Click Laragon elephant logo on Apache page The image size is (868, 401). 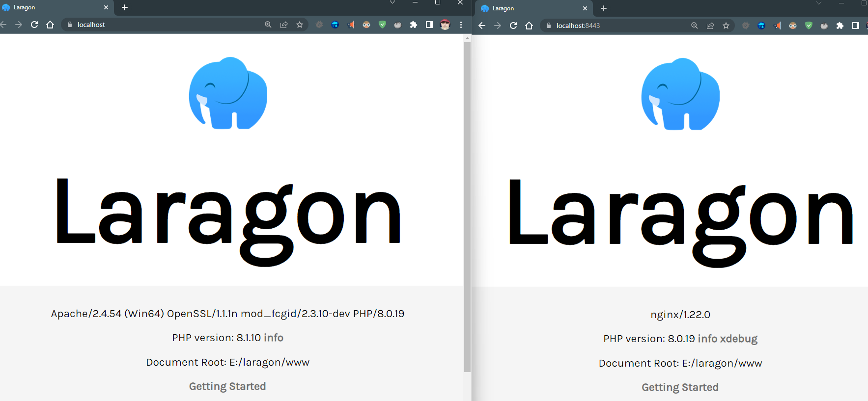pyautogui.click(x=228, y=93)
